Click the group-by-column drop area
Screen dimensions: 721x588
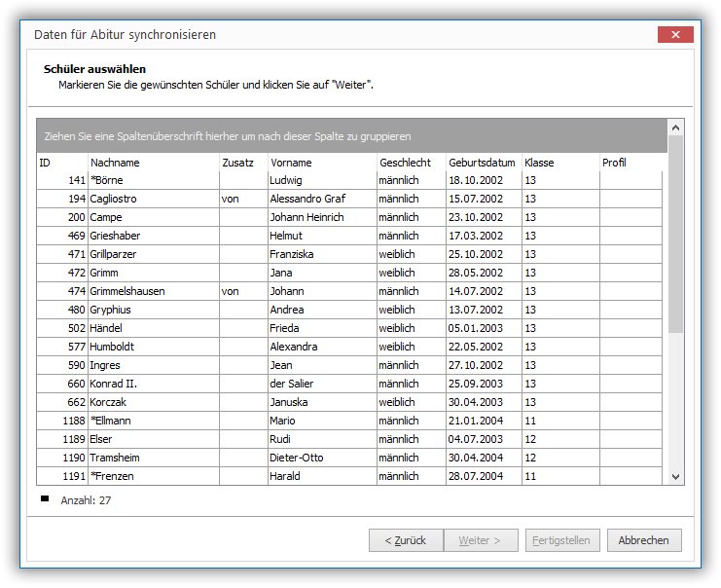point(352,136)
